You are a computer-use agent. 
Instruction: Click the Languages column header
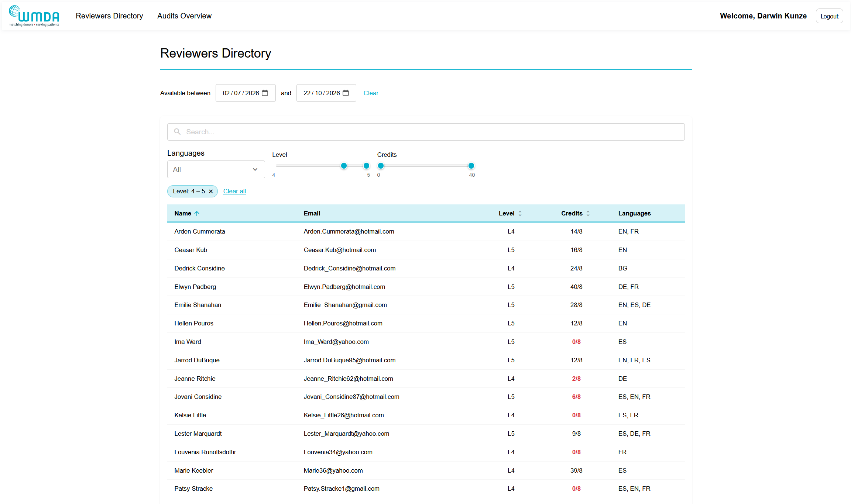[635, 213]
